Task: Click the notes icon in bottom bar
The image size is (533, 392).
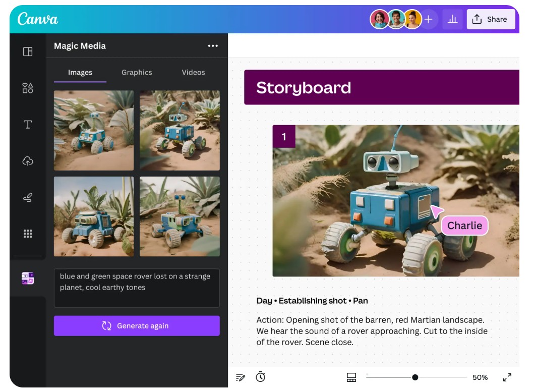Action: pos(241,377)
